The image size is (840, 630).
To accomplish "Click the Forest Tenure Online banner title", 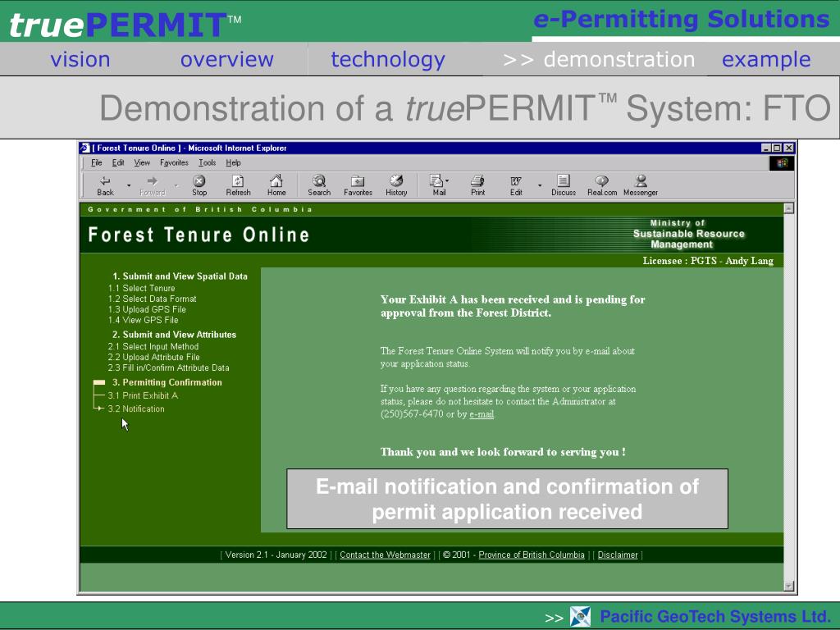I will click(x=199, y=235).
